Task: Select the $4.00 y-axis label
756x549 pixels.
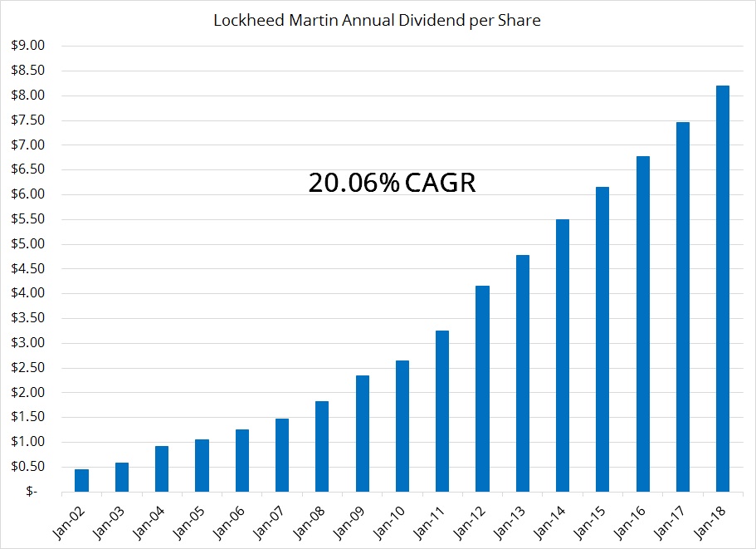Action: 28,293
